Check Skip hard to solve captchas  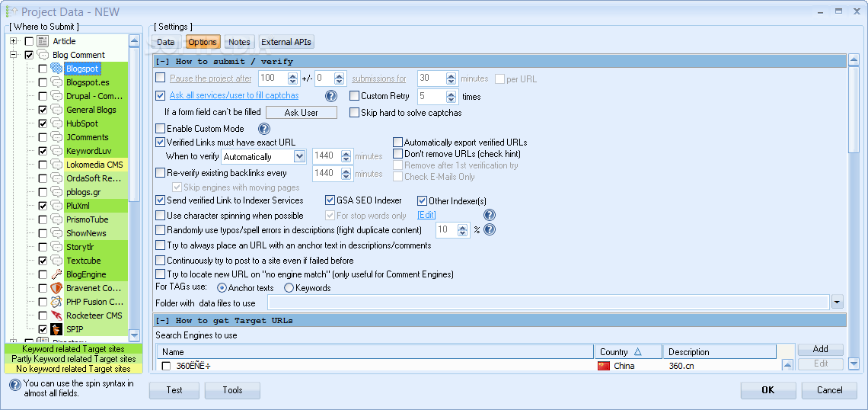[x=355, y=113]
